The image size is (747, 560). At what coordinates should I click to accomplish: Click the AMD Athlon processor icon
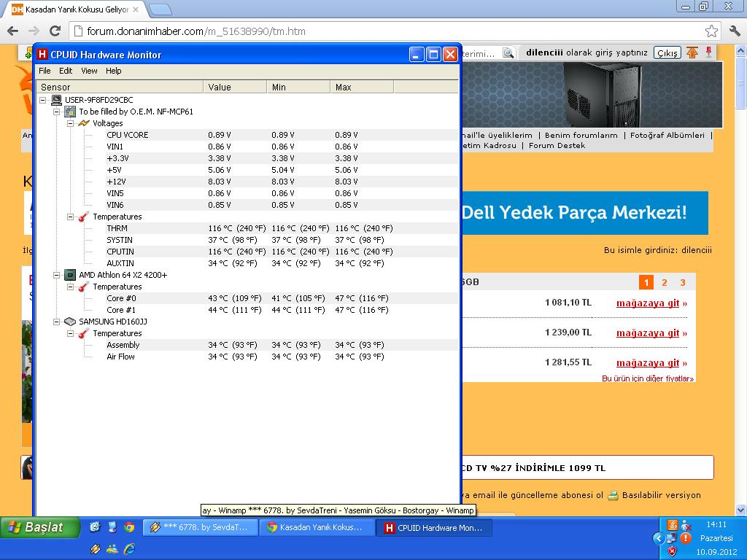point(70,275)
